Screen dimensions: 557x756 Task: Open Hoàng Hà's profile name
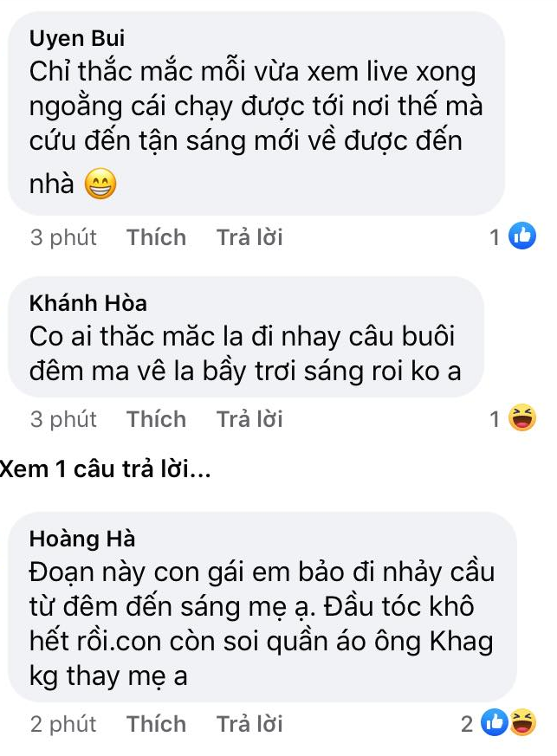(82, 539)
